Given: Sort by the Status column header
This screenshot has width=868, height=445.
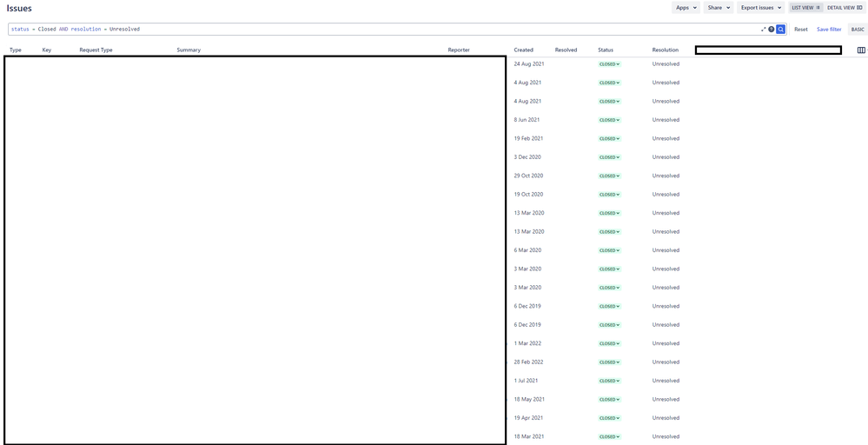Looking at the screenshot, I should [x=606, y=50].
